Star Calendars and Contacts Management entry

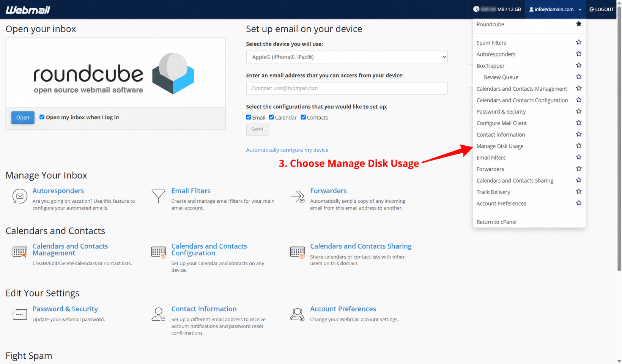pos(578,88)
